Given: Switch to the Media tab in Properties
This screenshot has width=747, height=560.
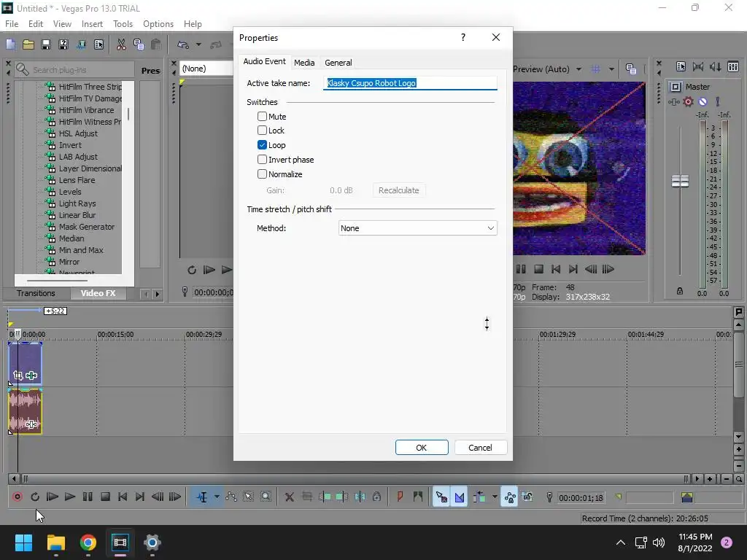Looking at the screenshot, I should tap(304, 63).
